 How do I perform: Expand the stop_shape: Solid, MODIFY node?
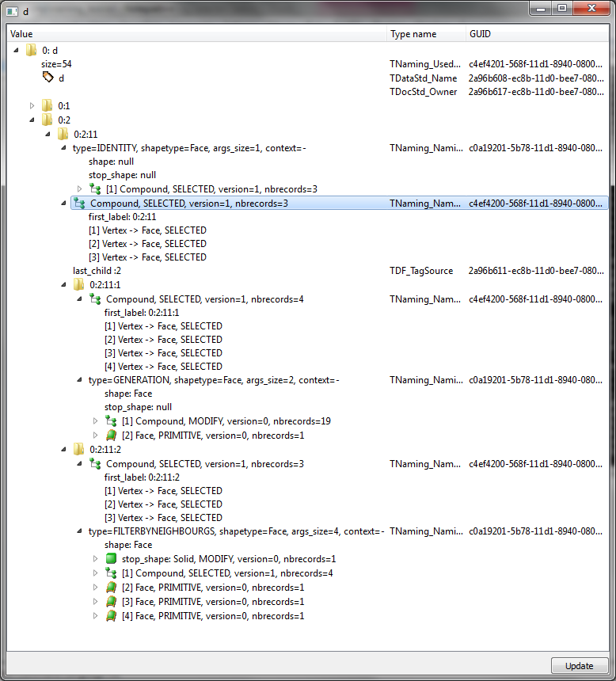click(96, 559)
